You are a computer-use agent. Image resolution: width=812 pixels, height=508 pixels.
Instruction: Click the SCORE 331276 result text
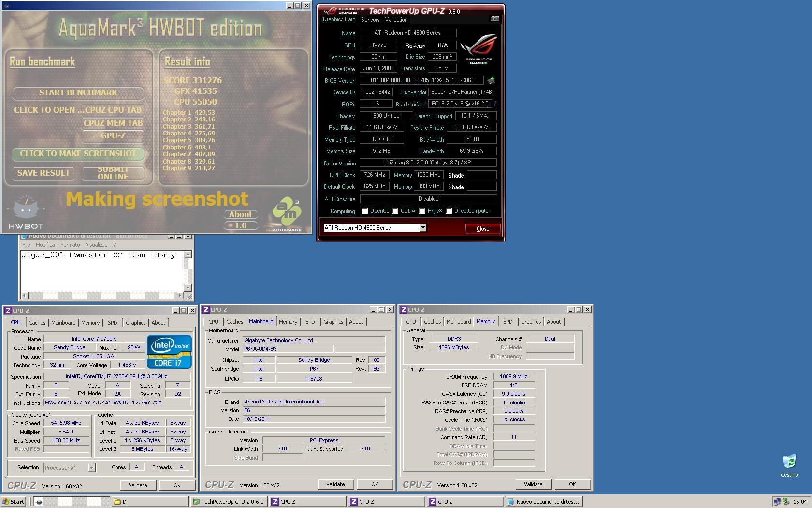coord(192,80)
